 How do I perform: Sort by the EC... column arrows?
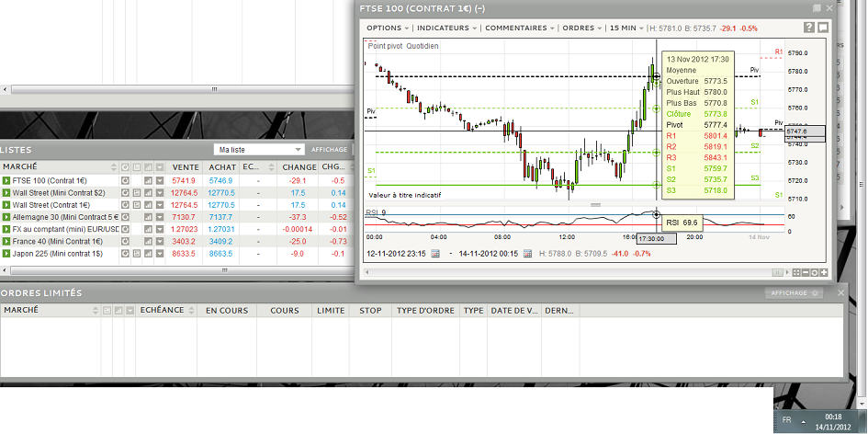pos(271,166)
